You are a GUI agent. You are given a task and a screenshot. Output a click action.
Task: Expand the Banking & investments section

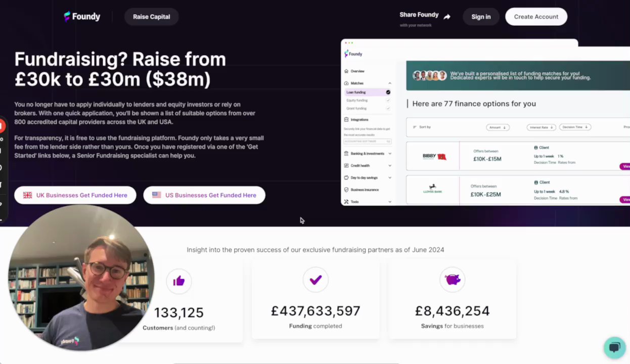[390, 154]
